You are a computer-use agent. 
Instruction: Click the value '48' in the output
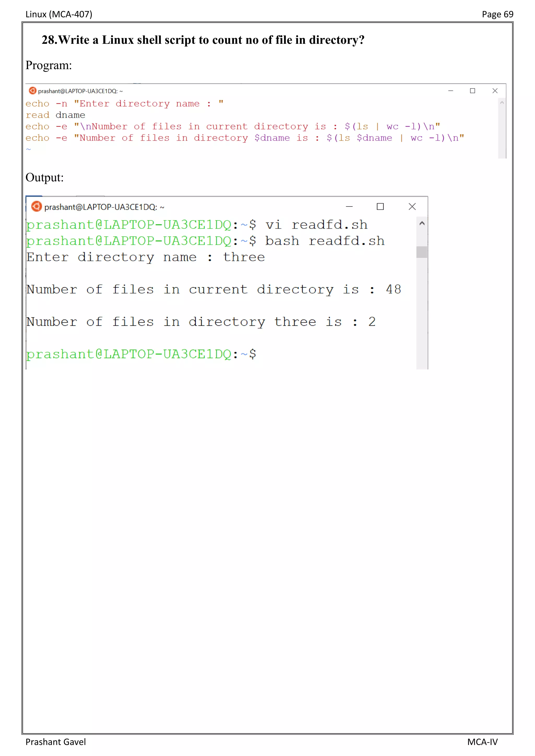[394, 290]
